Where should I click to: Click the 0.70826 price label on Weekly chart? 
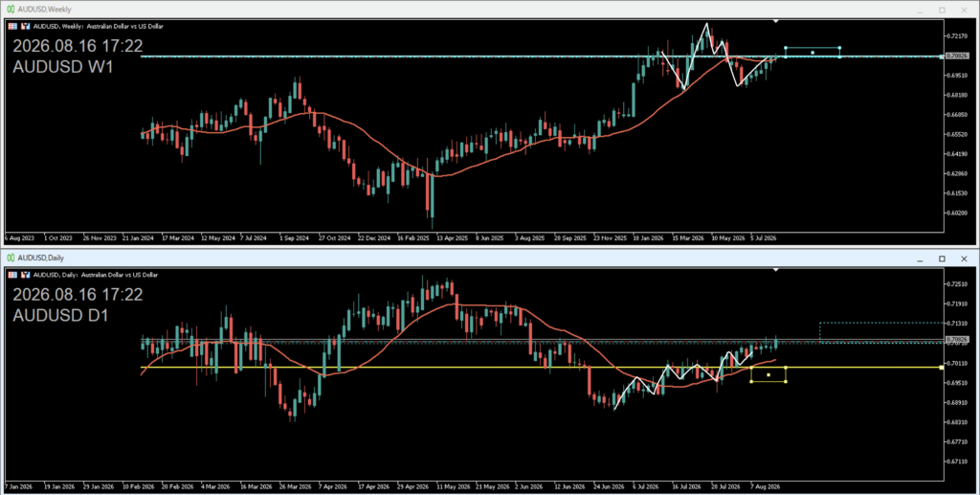coord(957,56)
